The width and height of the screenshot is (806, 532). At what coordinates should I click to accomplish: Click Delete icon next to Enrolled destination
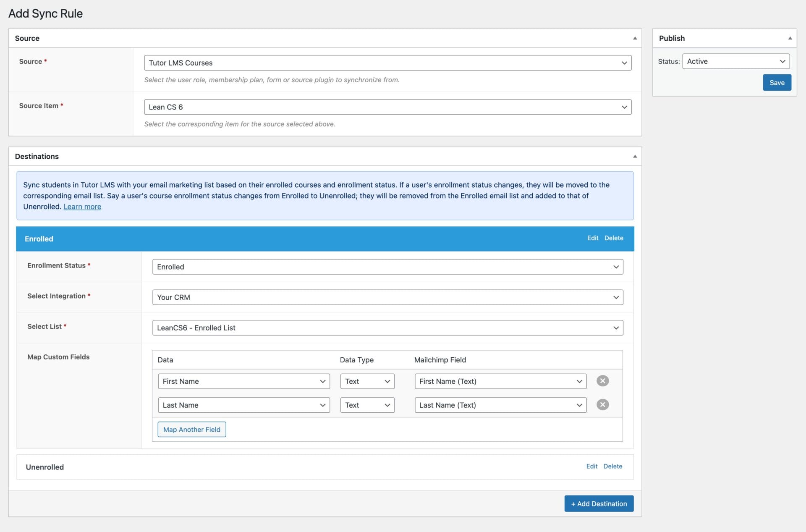click(614, 238)
